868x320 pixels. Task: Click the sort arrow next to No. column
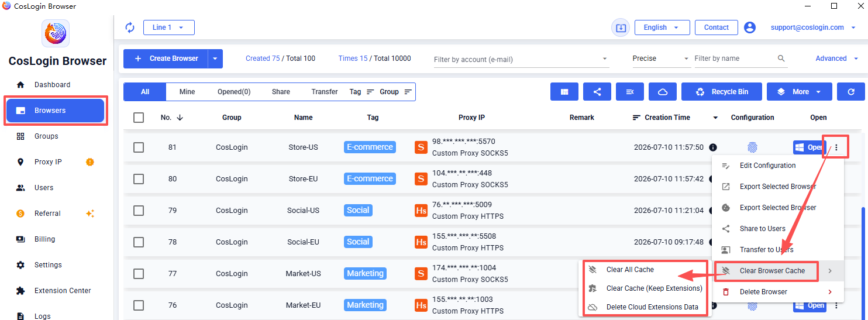coord(180,118)
